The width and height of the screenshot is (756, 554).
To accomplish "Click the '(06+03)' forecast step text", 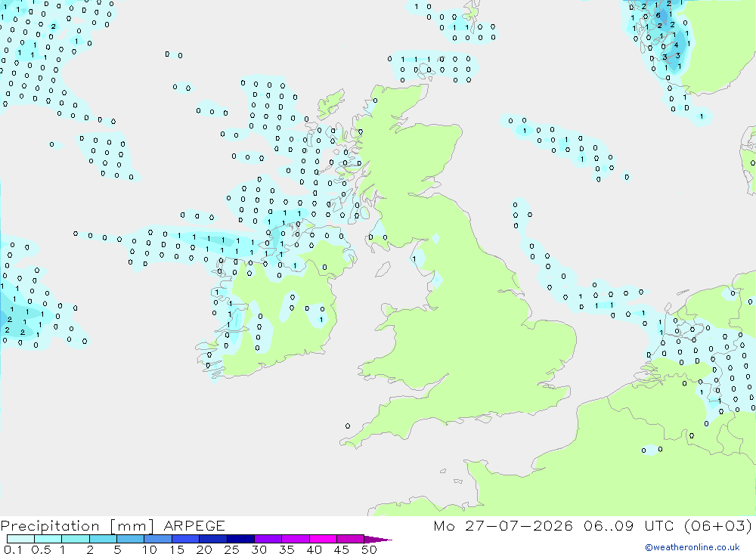I will pos(718,525).
